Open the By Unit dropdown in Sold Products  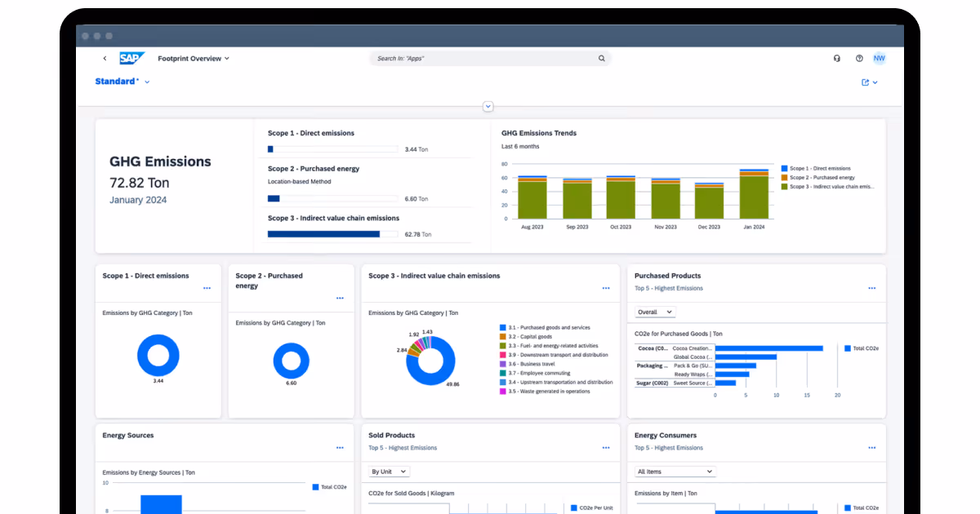coord(388,471)
